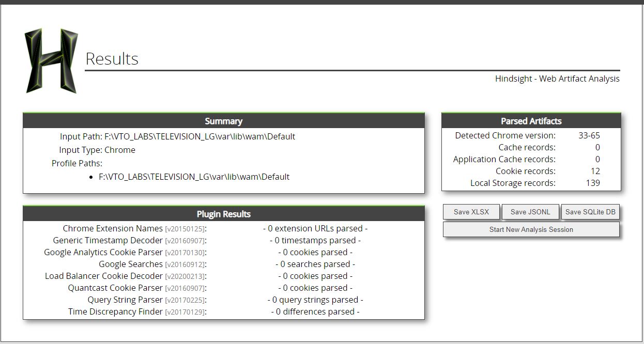The width and height of the screenshot is (644, 344).
Task: Save results as XLSX
Action: tap(471, 212)
